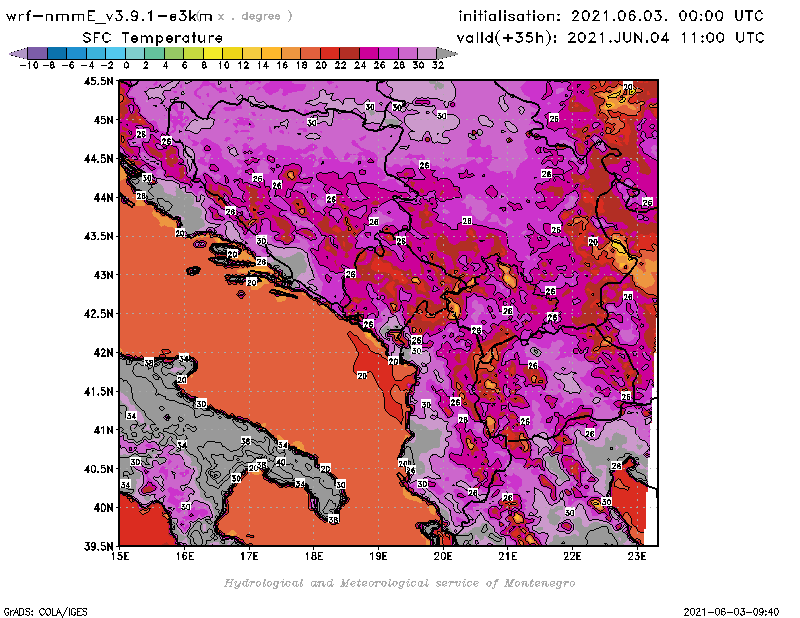The width and height of the screenshot is (800, 618).
Task: Pick the magenta swatch between 24 and 26
Action: point(368,53)
